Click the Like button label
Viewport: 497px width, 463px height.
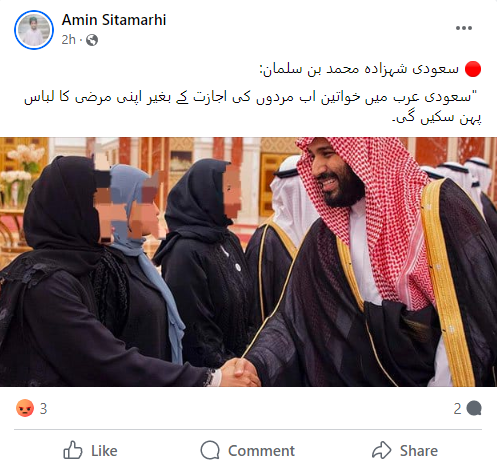click(x=104, y=451)
